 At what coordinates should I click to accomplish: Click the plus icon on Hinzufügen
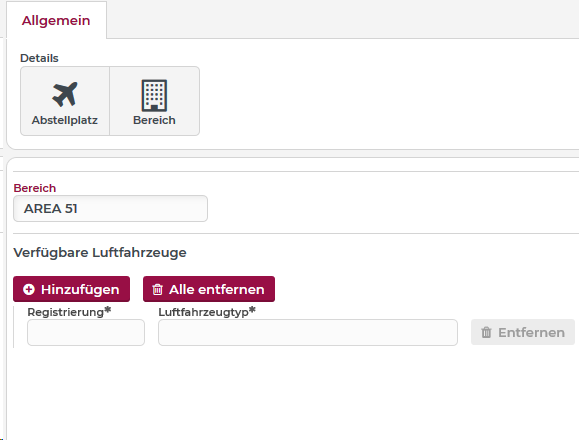[x=29, y=289]
